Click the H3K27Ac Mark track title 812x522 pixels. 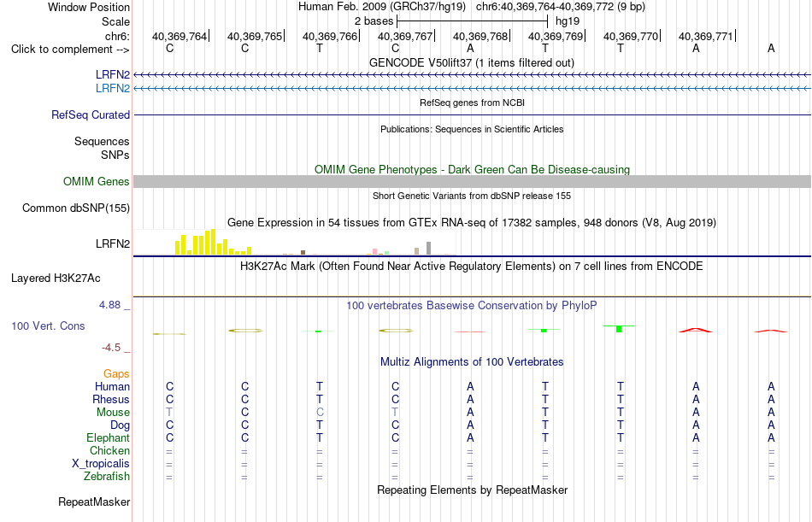point(472,267)
